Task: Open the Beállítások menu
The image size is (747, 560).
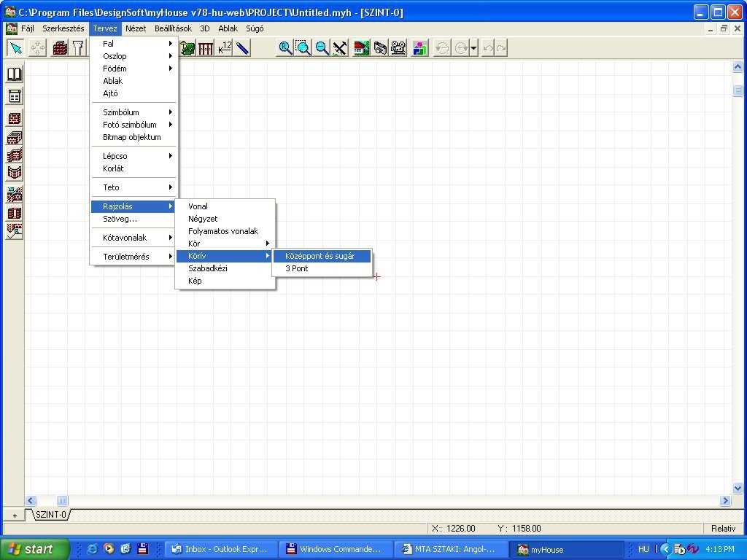Action: point(173,28)
